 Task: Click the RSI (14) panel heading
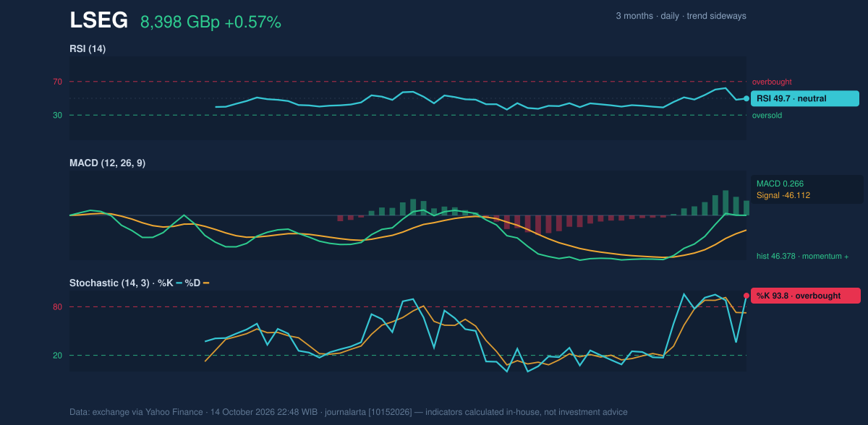88,49
